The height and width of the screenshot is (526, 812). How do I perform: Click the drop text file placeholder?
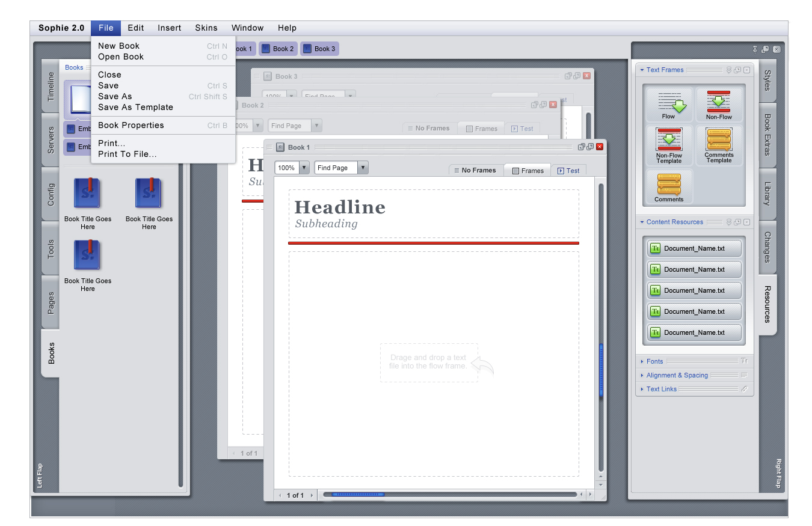(429, 362)
